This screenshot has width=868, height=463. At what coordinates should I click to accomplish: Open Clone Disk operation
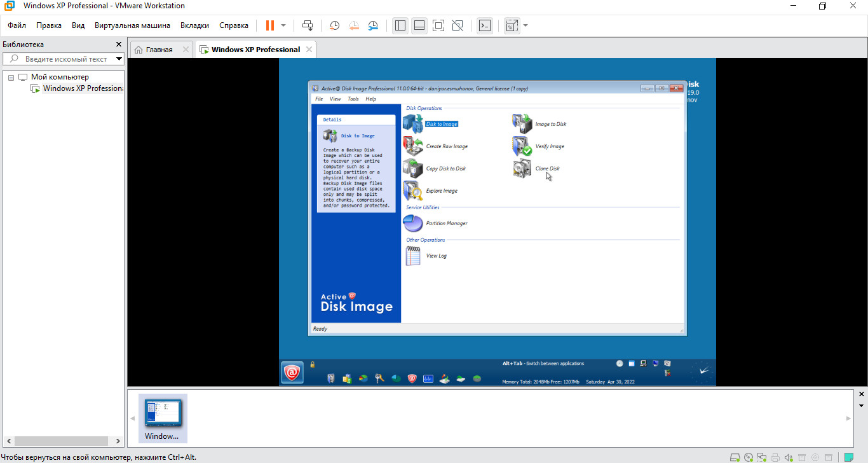[x=537, y=169]
